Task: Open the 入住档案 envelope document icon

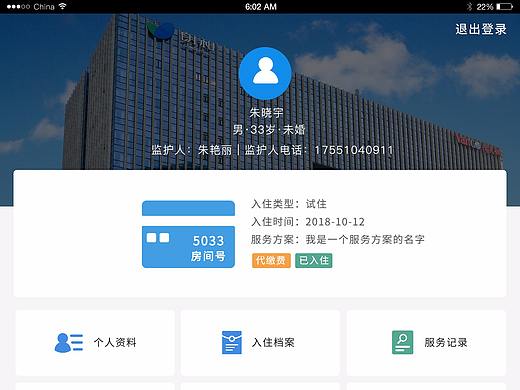Action: [x=232, y=342]
